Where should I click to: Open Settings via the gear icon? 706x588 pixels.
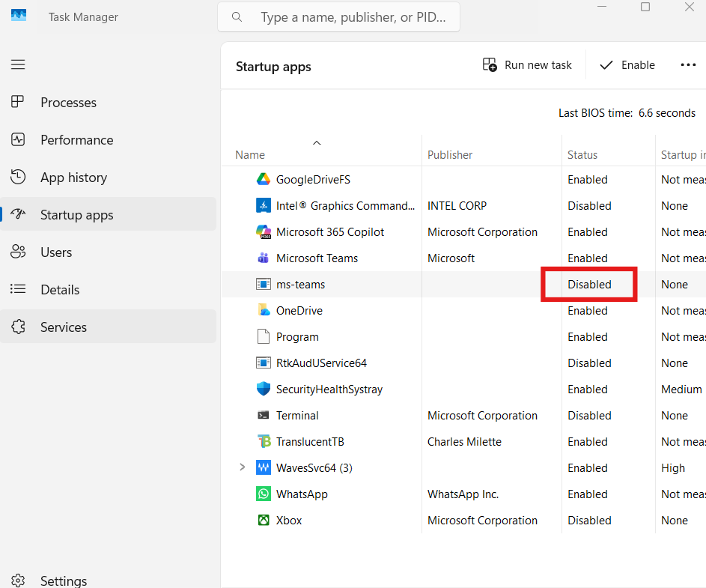18,579
